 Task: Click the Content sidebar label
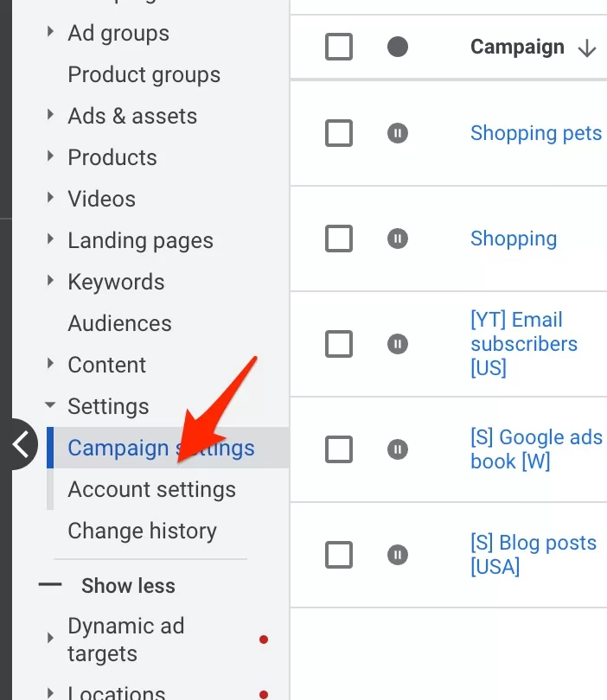(106, 365)
